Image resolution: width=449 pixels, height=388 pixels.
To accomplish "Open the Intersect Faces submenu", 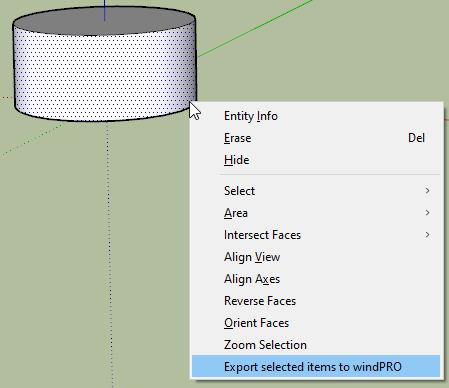I will (316, 235).
